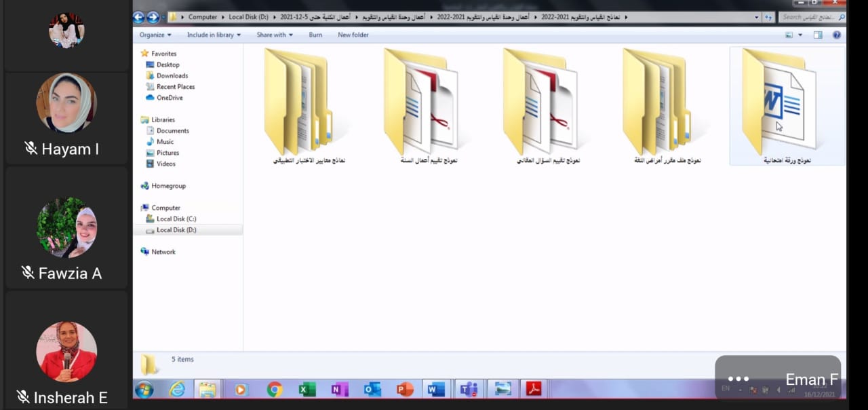The width and height of the screenshot is (868, 410).
Task: Refresh the folder via address bar button
Action: (x=768, y=17)
